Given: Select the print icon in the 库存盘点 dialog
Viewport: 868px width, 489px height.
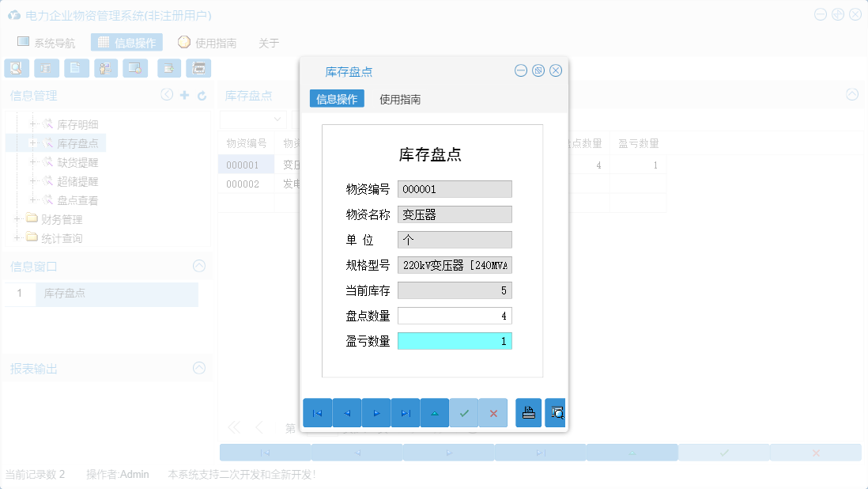Looking at the screenshot, I should tap(528, 412).
